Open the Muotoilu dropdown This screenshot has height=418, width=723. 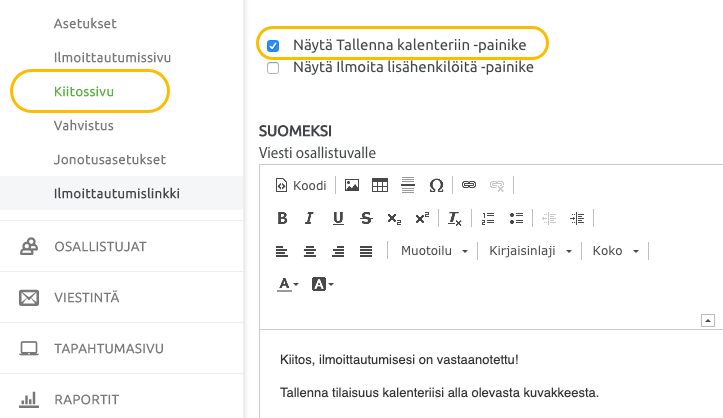point(434,251)
